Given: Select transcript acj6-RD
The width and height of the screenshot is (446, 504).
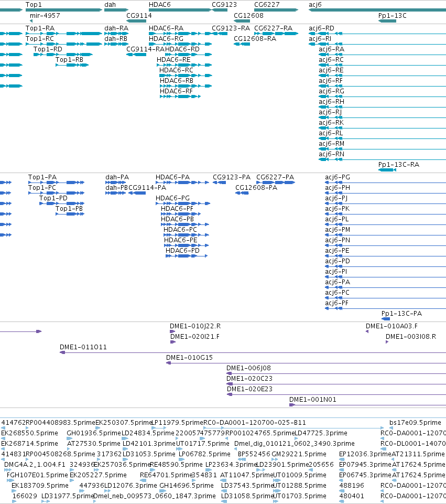Looking at the screenshot, I should (x=321, y=28).
